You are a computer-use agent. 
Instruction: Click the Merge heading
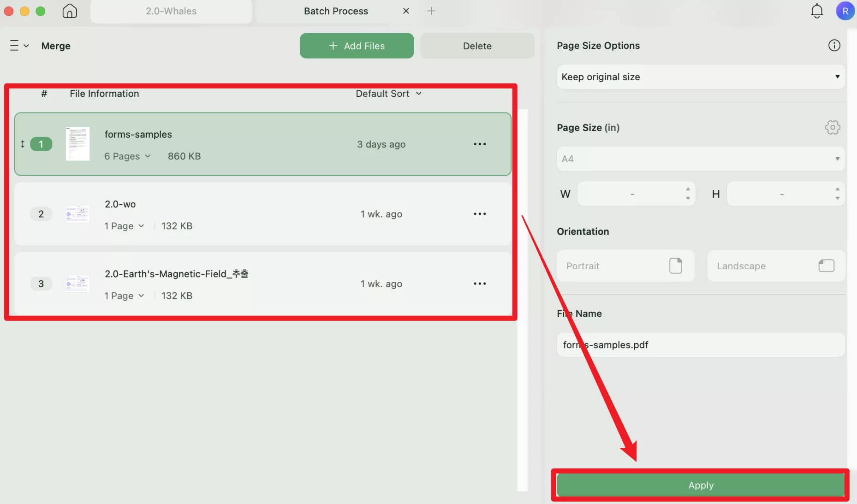56,46
